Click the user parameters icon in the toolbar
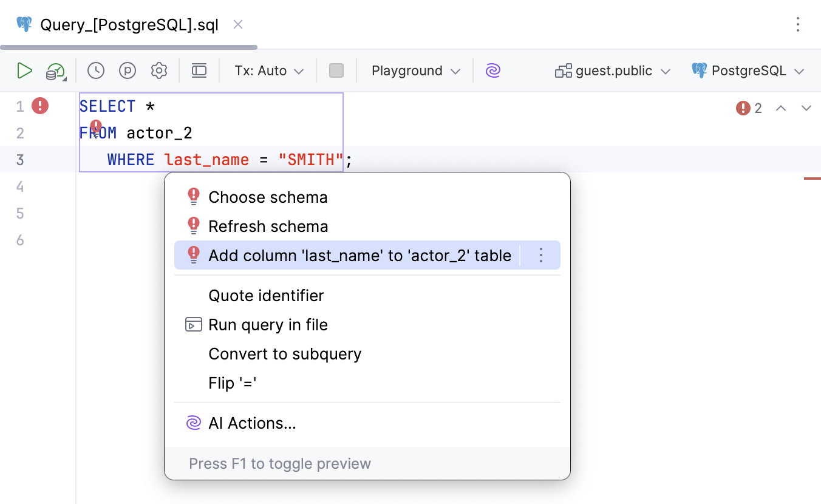 click(x=128, y=70)
